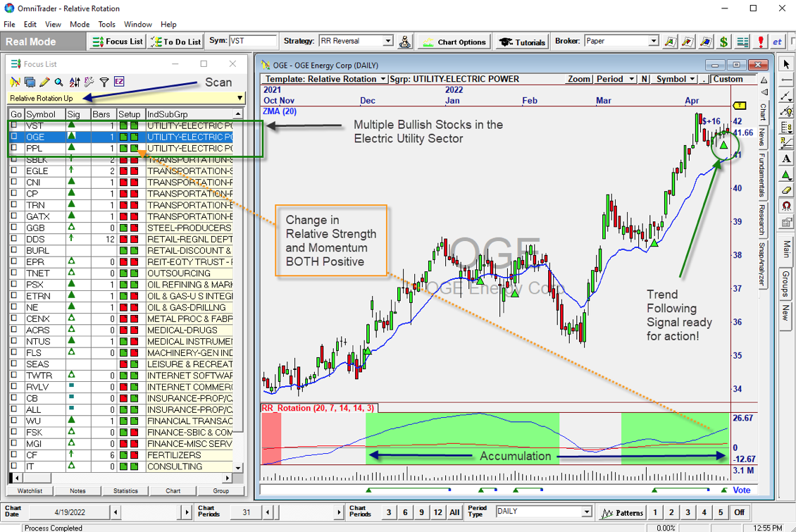796x532 pixels.
Task: Open Chart Options
Action: (x=454, y=42)
